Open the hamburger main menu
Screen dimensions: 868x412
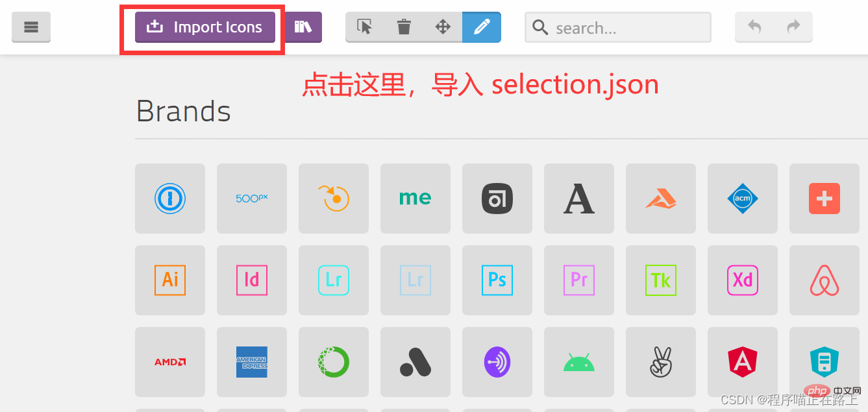coord(31,27)
